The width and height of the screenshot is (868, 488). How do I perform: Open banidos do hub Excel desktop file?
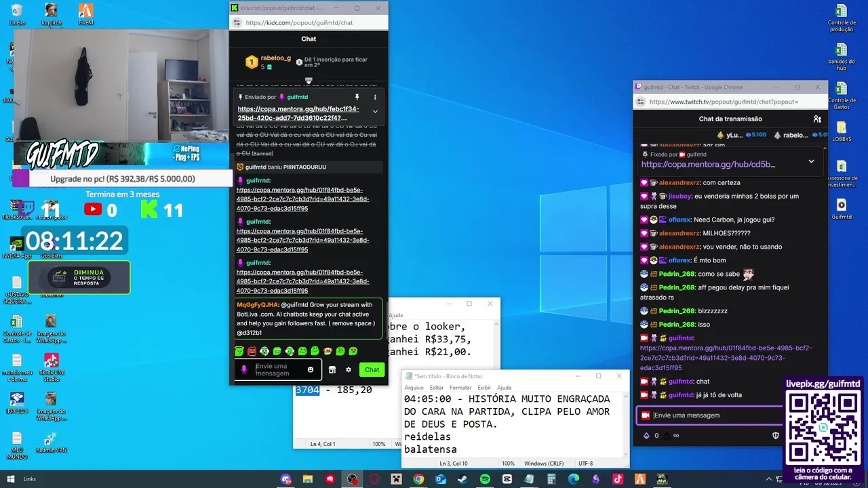(x=841, y=57)
